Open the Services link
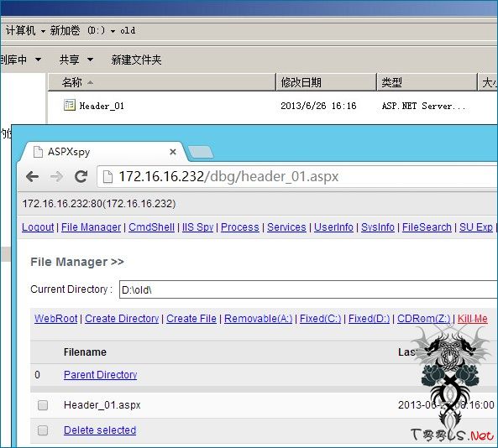Screen dimensions: 498x448 pyautogui.click(x=286, y=227)
